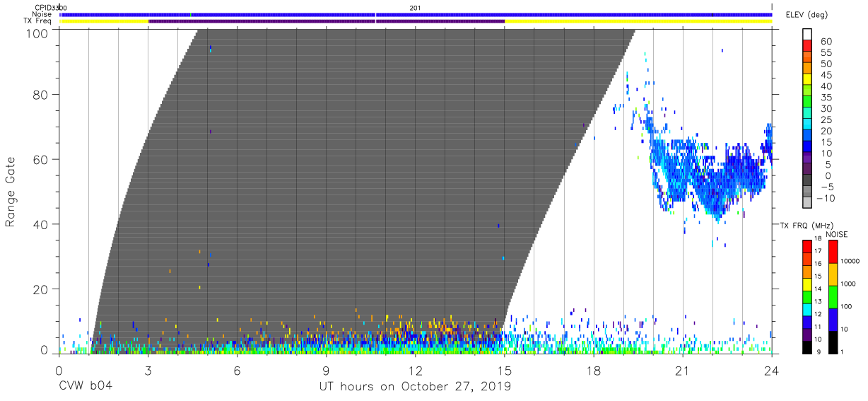The width and height of the screenshot is (868, 401).
Task: Click the white top segment of the ELEV colorbar
Action: click(x=807, y=35)
